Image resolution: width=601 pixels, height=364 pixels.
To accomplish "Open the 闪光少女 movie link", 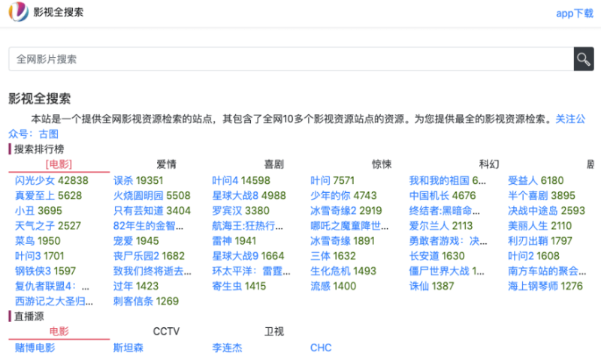I will click(x=35, y=180).
